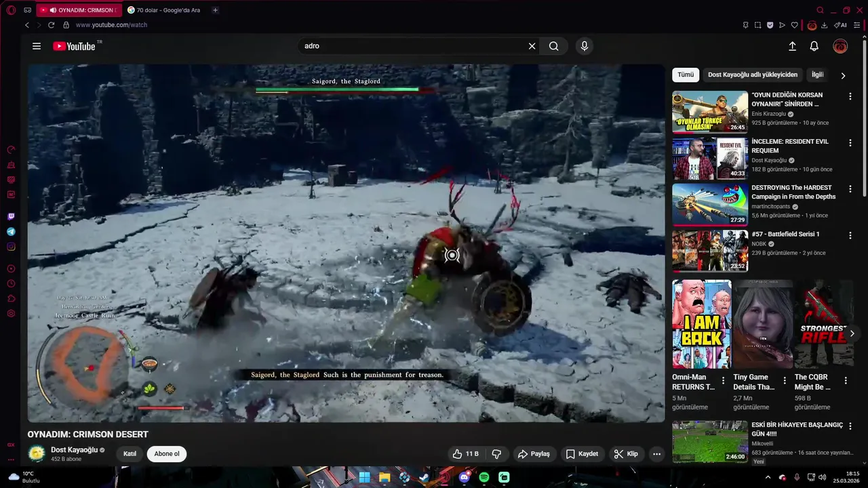Open the YouTube account avatar menu
This screenshot has height=488, width=868.
[x=840, y=46]
